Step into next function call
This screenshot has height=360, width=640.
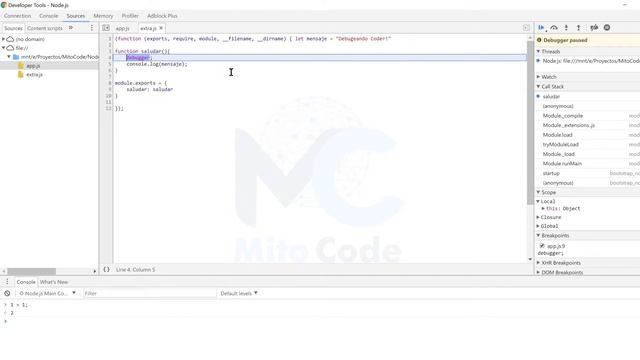point(566,28)
